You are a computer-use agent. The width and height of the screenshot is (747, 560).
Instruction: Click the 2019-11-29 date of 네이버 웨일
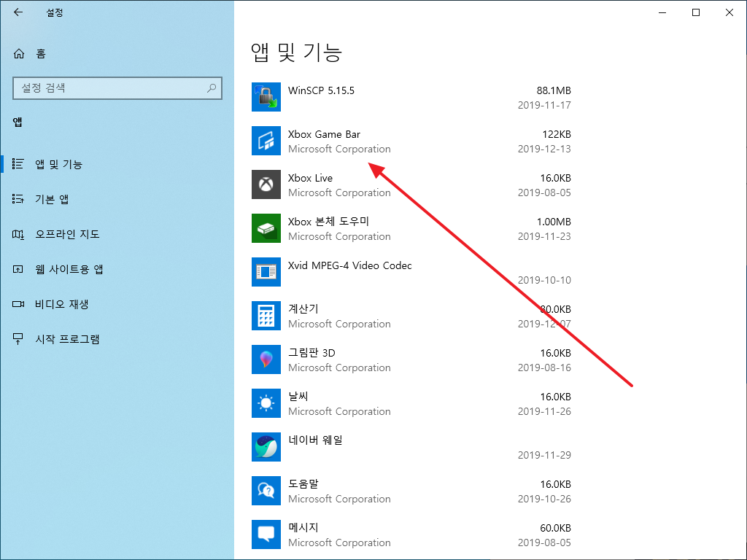pos(544,456)
